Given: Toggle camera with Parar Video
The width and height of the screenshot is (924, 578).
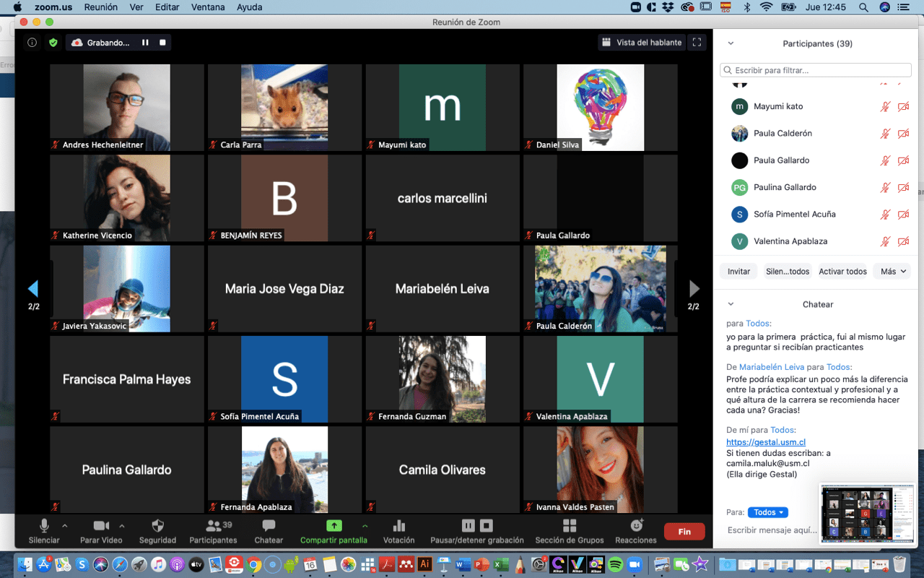Looking at the screenshot, I should 101,526.
